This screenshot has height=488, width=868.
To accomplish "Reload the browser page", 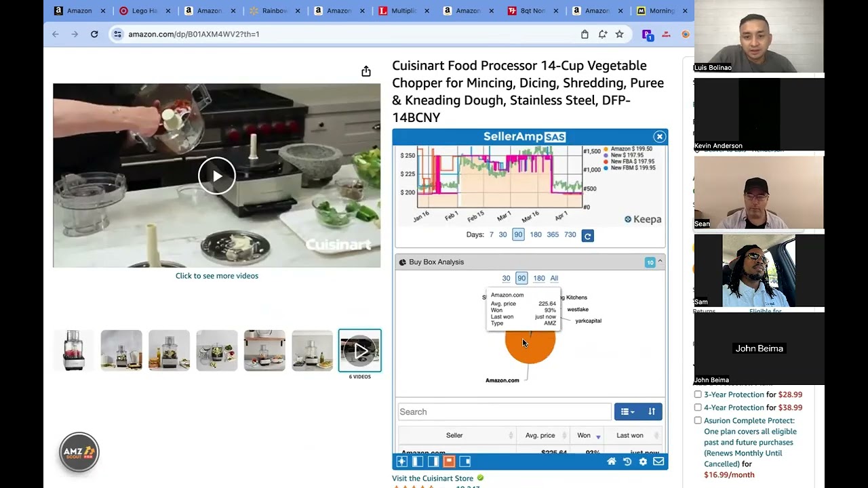I will pyautogui.click(x=94, y=34).
